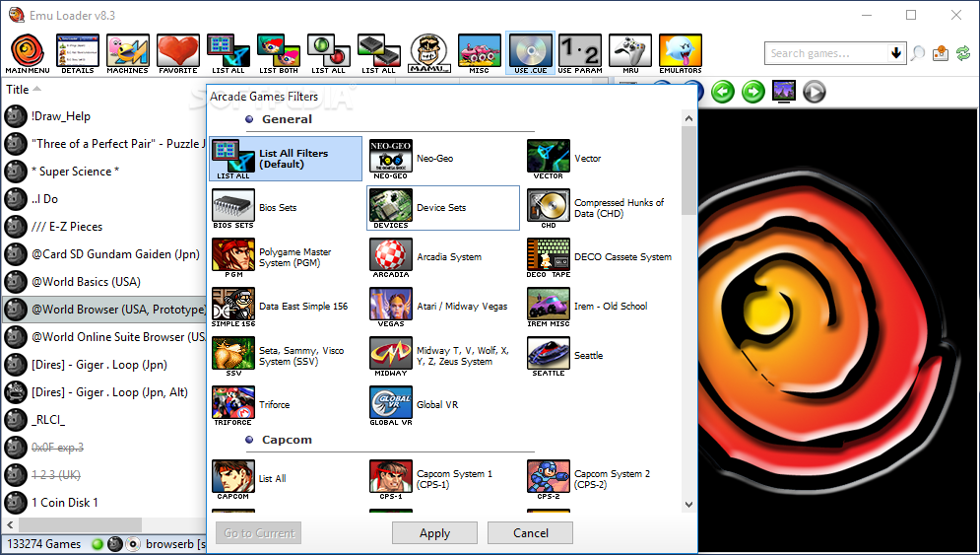Select Polygame Master System (PGM) filter
This screenshot has width=980, height=555.
point(286,257)
